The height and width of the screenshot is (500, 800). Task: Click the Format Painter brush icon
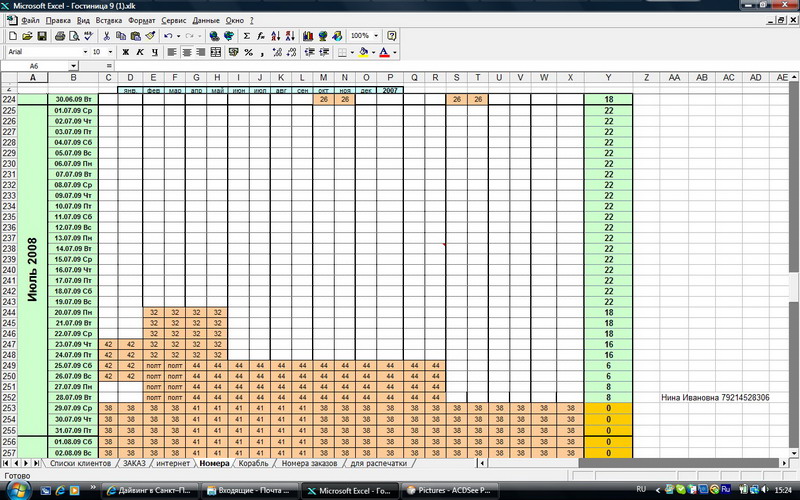(149, 36)
